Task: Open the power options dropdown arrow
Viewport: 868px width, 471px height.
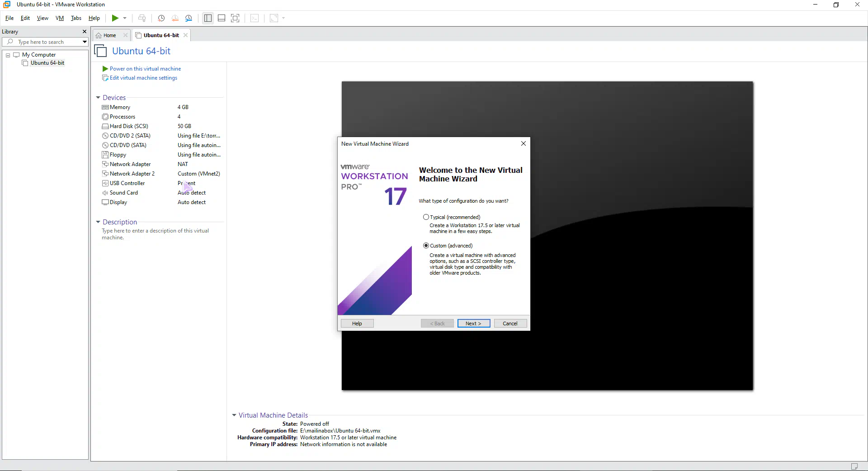Action: tap(125, 18)
